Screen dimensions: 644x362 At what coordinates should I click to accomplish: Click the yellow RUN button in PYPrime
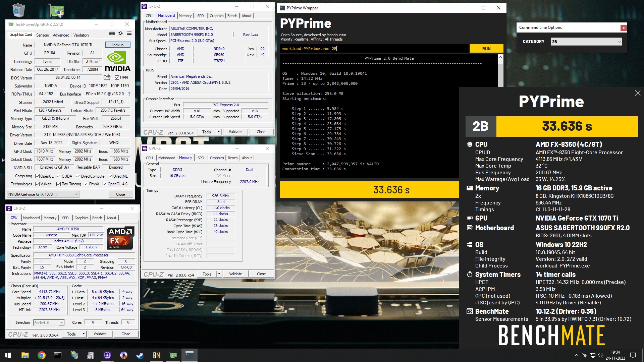point(486,49)
